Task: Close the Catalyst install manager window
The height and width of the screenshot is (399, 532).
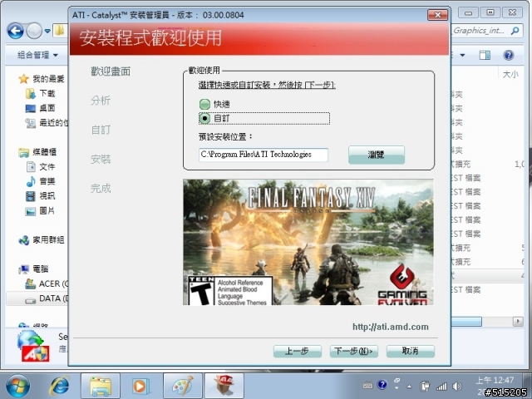Action: (438, 15)
